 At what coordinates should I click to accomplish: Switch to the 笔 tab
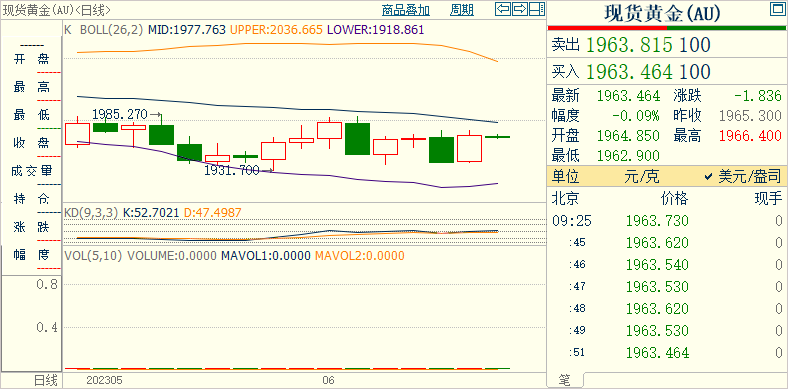pyautogui.click(x=565, y=380)
